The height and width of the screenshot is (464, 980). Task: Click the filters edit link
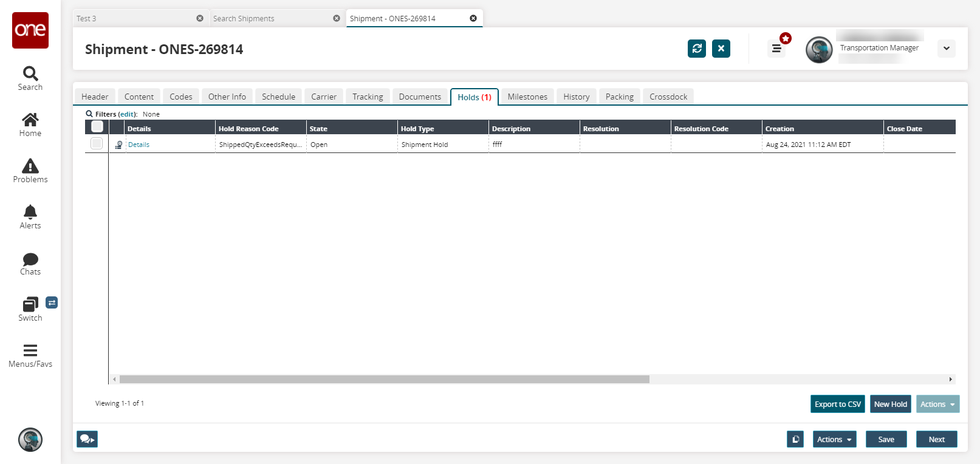click(127, 114)
